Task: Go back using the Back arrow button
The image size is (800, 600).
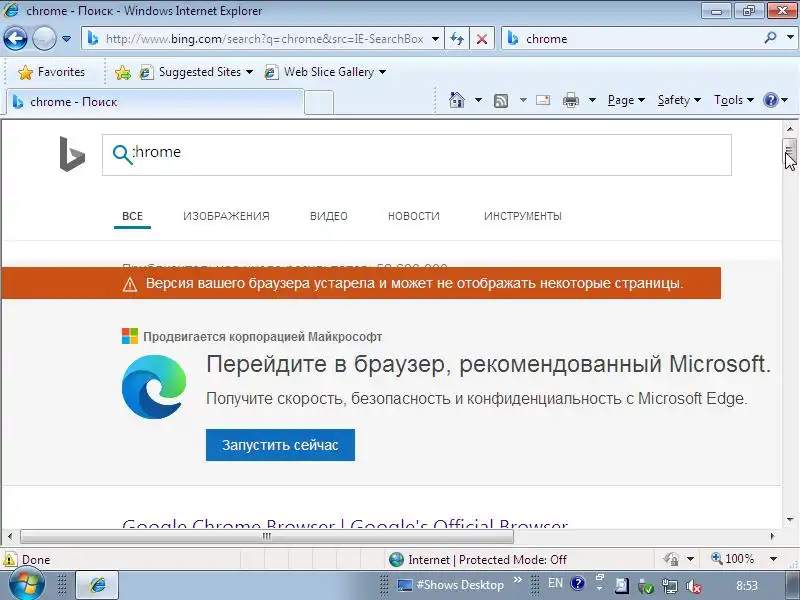Action: point(15,38)
